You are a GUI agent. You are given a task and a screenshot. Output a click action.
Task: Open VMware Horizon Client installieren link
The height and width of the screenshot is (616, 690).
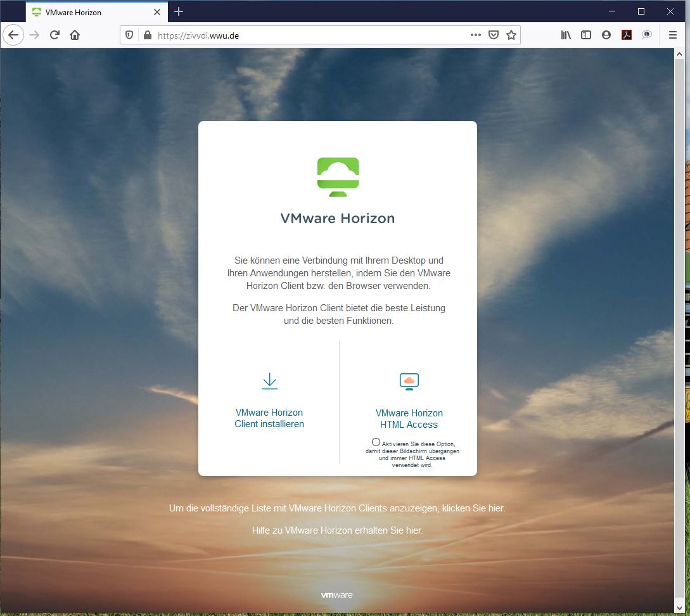(x=269, y=418)
